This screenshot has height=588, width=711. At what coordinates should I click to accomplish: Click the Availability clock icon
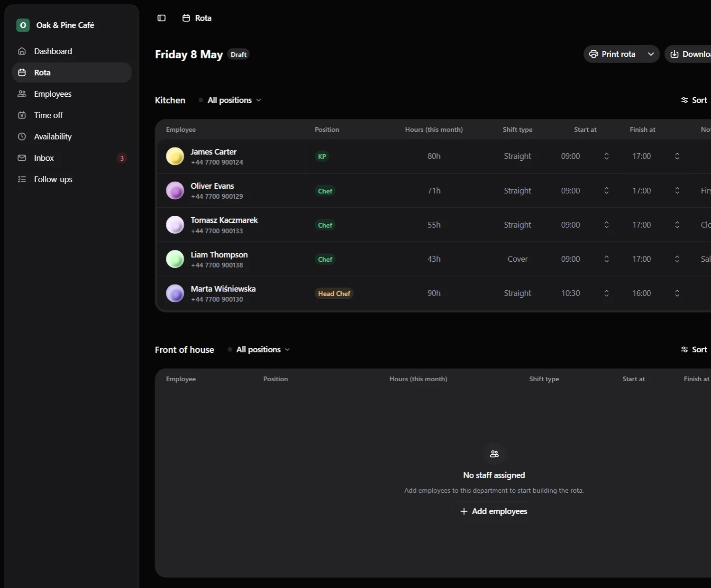point(22,137)
